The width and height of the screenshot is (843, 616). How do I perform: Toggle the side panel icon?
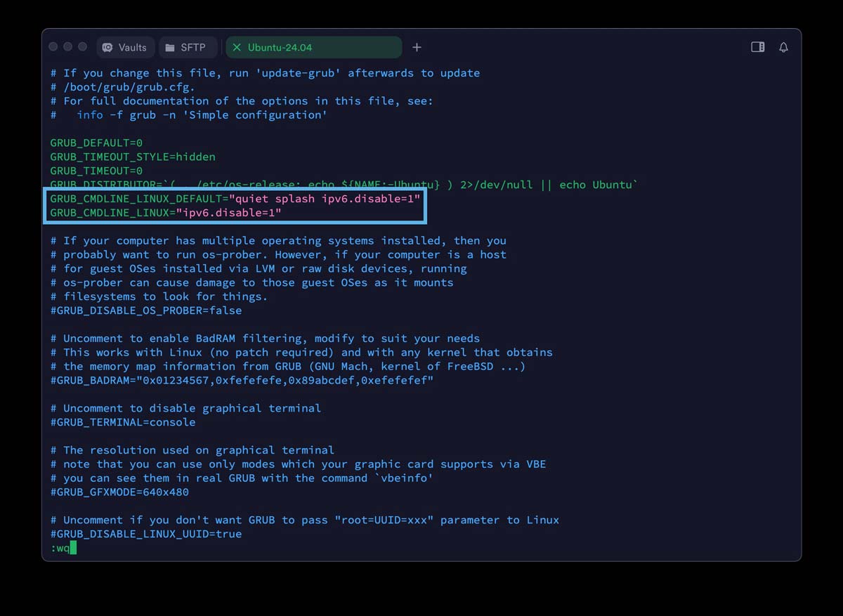pos(757,47)
